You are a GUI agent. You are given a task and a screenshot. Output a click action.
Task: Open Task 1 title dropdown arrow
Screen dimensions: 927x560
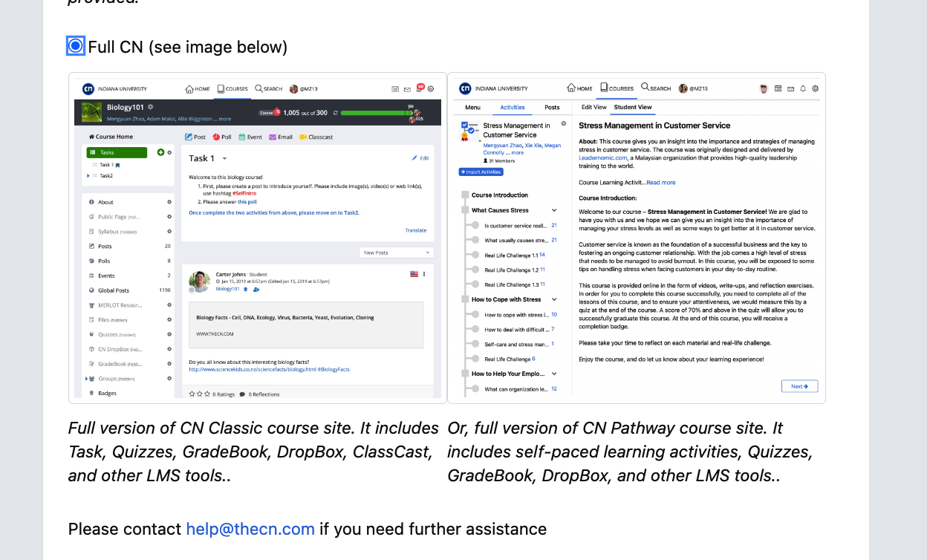click(224, 158)
